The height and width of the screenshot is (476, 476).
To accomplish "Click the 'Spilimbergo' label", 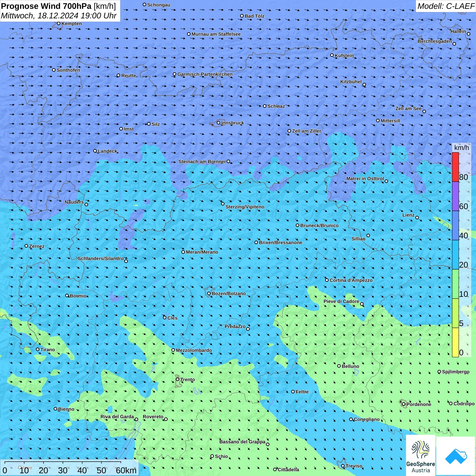I will 456,372.
